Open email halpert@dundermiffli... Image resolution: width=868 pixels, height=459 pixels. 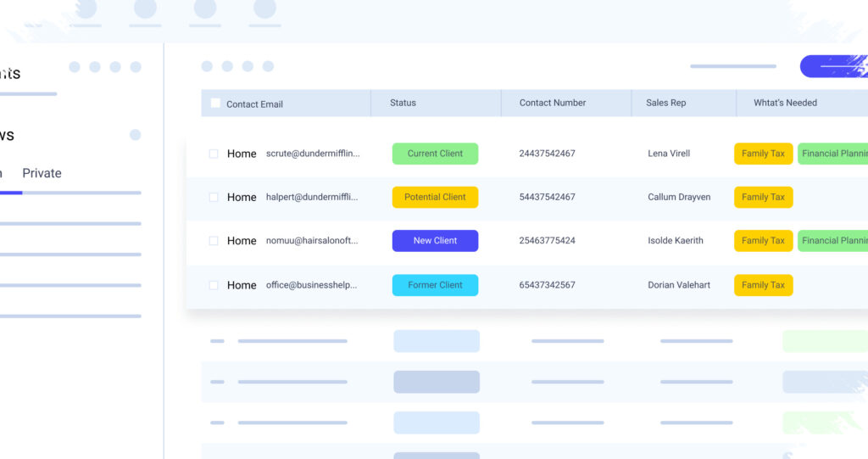(312, 197)
